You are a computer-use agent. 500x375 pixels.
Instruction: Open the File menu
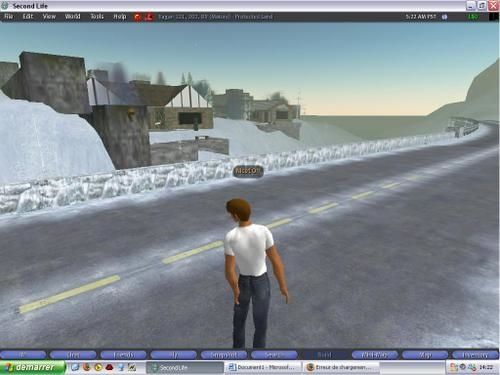tap(8, 16)
